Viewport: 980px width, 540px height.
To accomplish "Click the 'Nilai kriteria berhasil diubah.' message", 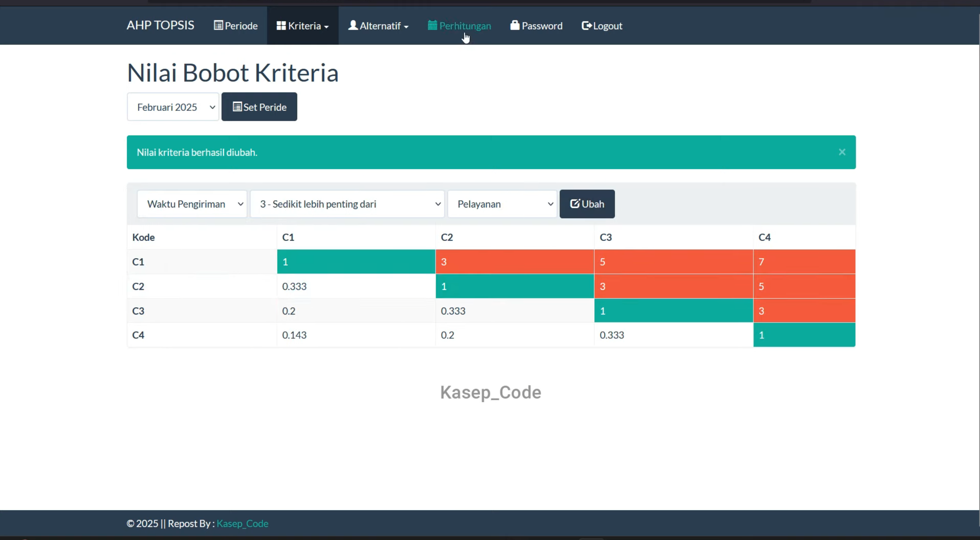I will coord(197,152).
